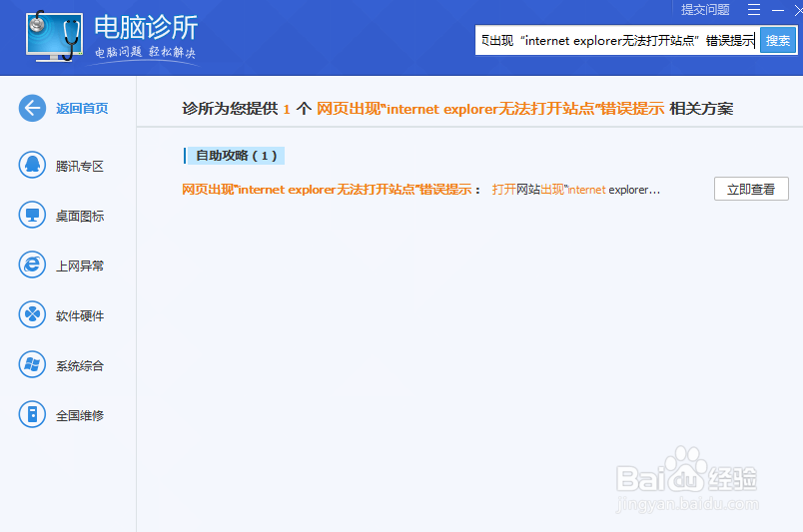Open the 提交问题 link
Screen dimensions: 803x532
tap(705, 9)
